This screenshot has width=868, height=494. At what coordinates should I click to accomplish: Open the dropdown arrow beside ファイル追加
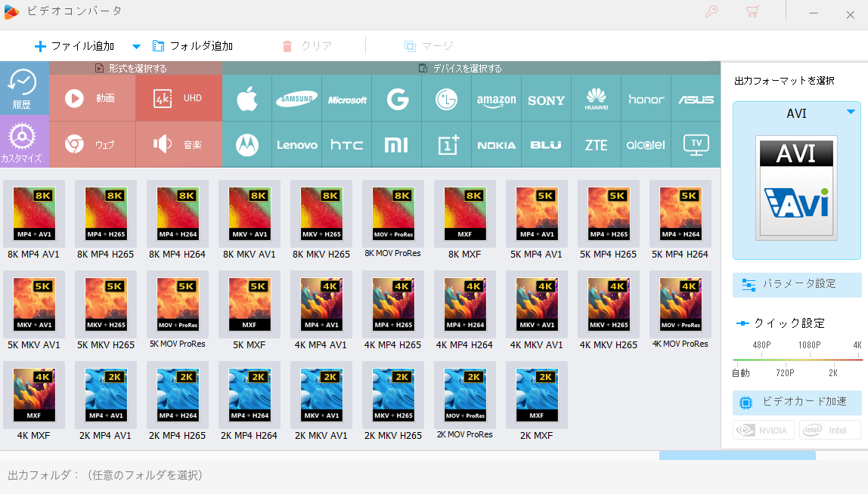pos(136,47)
